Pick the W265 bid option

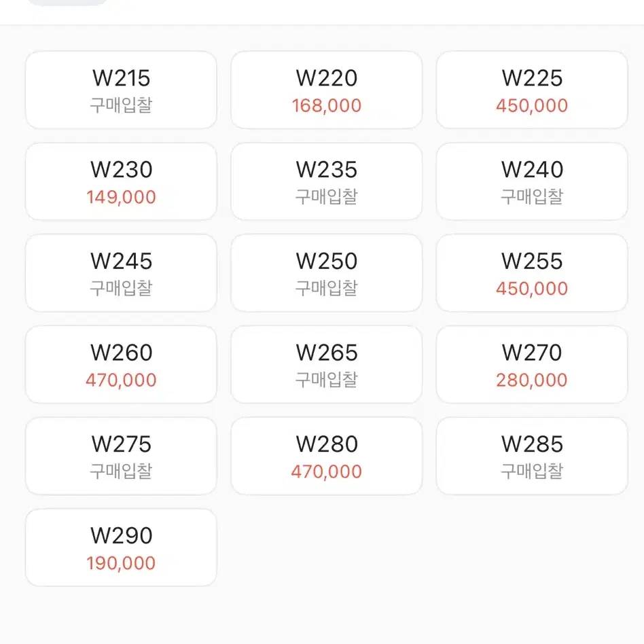point(327,365)
